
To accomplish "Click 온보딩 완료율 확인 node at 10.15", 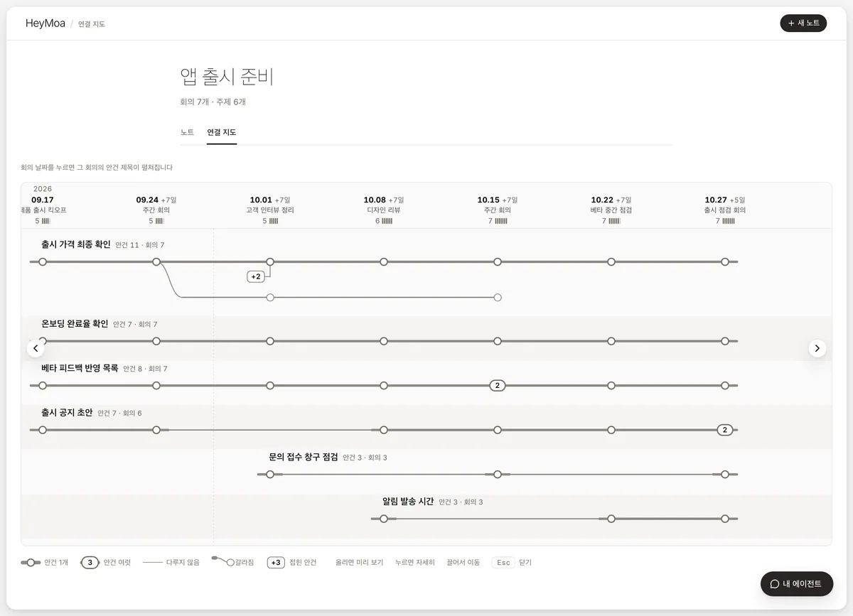I will [498, 341].
